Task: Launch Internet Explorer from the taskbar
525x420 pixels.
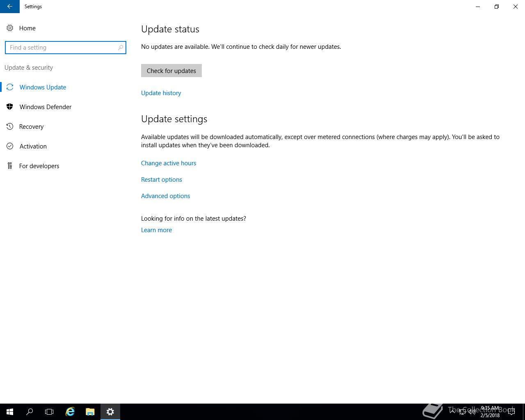Action: 70,412
